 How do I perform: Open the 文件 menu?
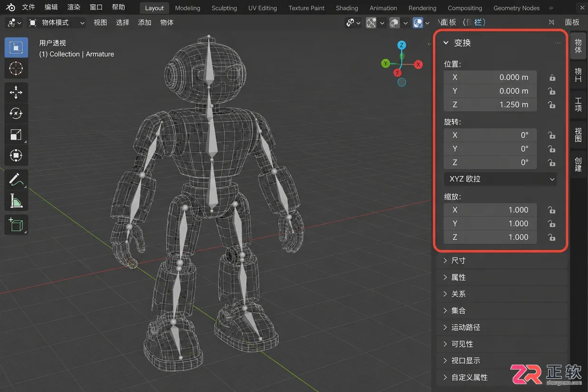(x=28, y=7)
